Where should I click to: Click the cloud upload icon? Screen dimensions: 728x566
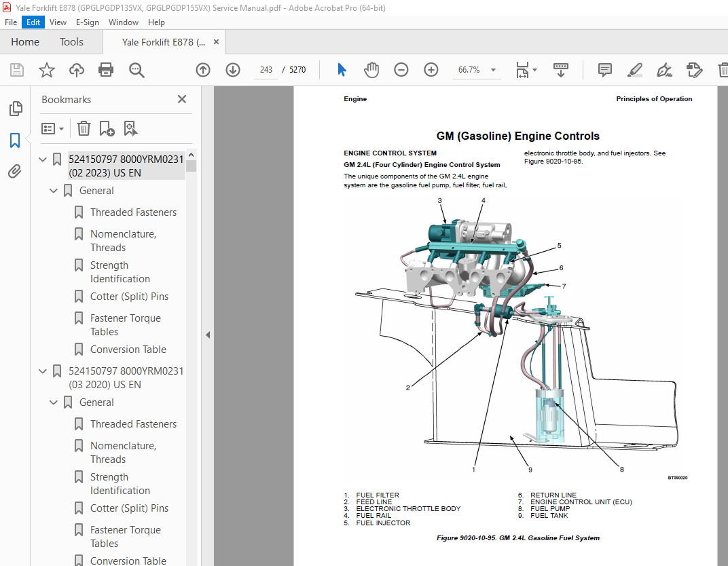[77, 70]
